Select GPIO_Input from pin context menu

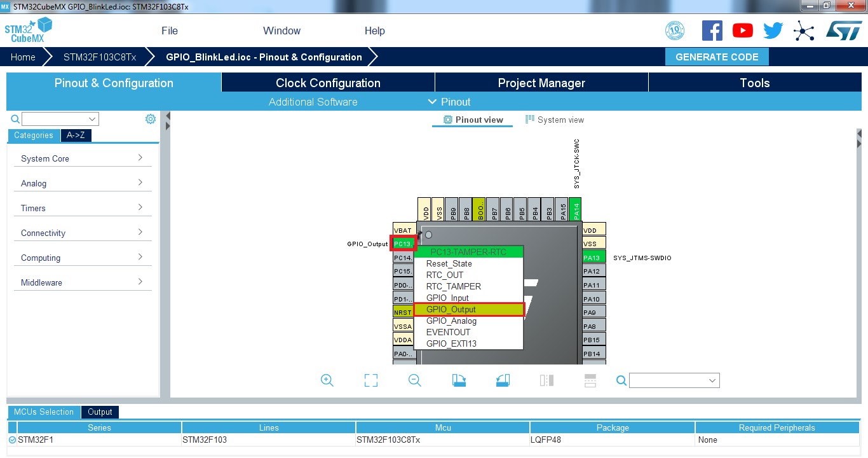pos(447,298)
